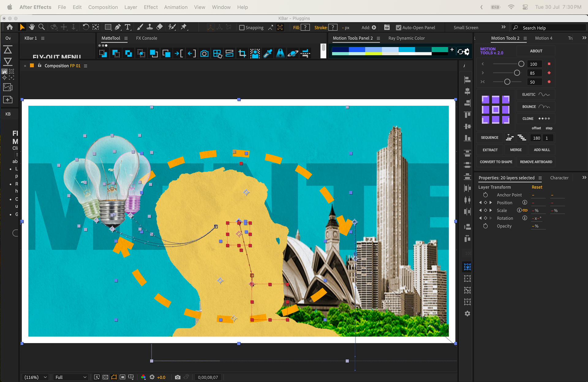Viewport: 588px width, 382px height.
Task: Select the Hand tool
Action: [x=32, y=27]
